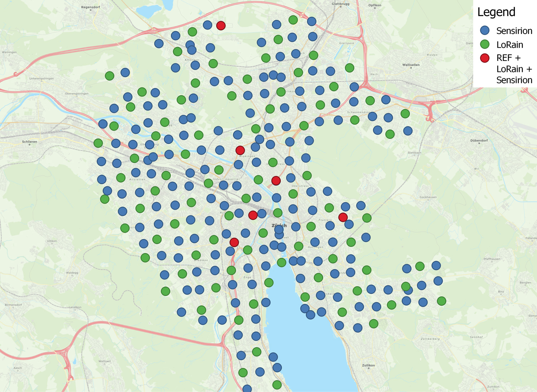Click the Stettbach label
This screenshot has width=537, height=392.
click(415, 153)
